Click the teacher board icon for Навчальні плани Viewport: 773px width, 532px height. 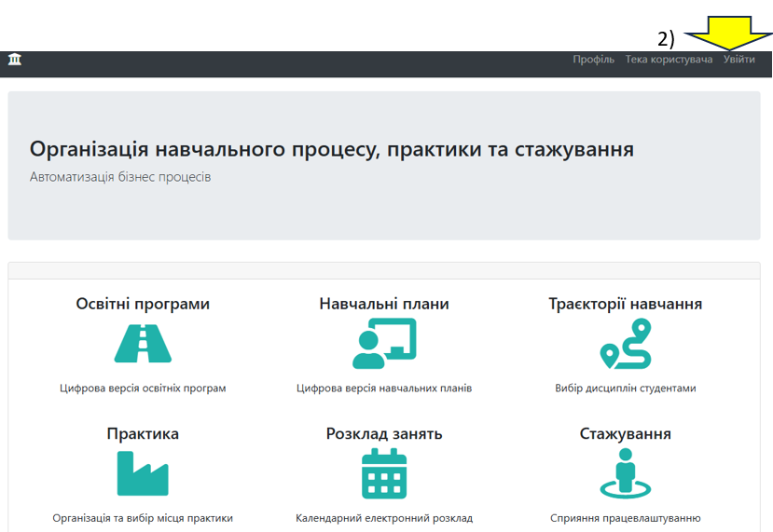384,343
